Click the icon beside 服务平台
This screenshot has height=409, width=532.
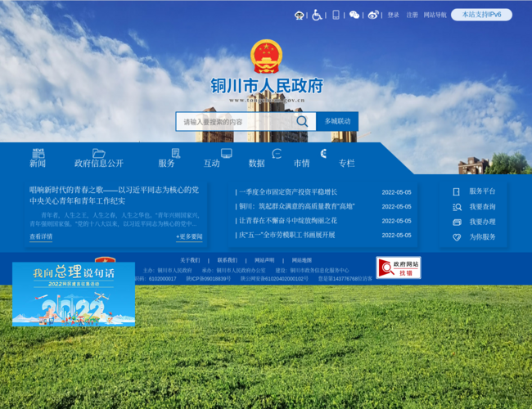457,192
